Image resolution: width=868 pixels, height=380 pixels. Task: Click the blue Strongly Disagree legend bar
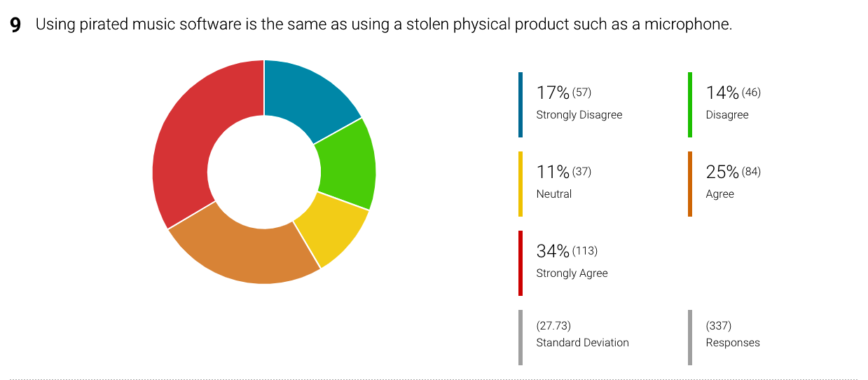[x=521, y=105]
